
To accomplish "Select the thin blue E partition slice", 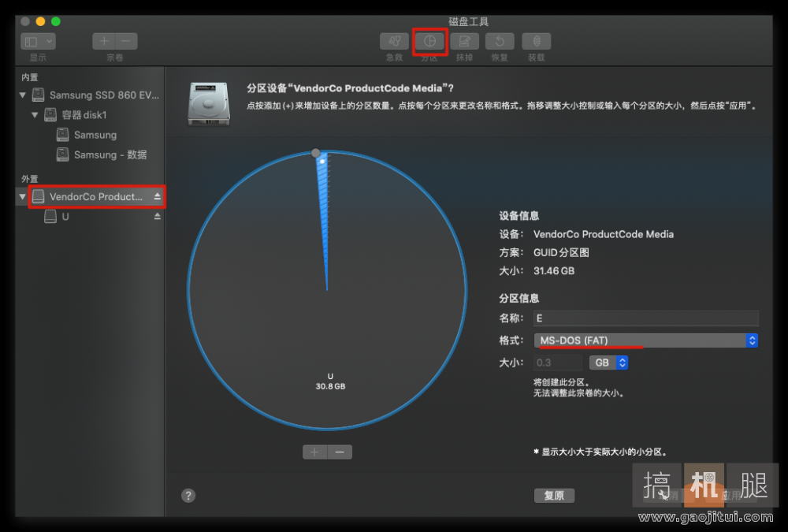I will point(324,201).
